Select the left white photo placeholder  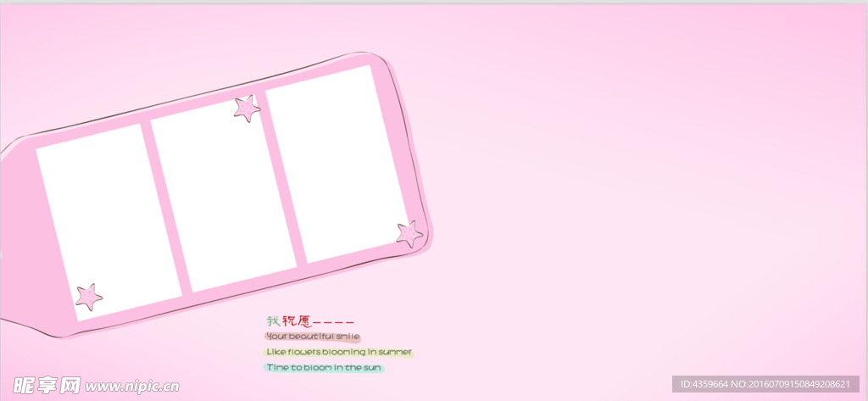[108, 222]
